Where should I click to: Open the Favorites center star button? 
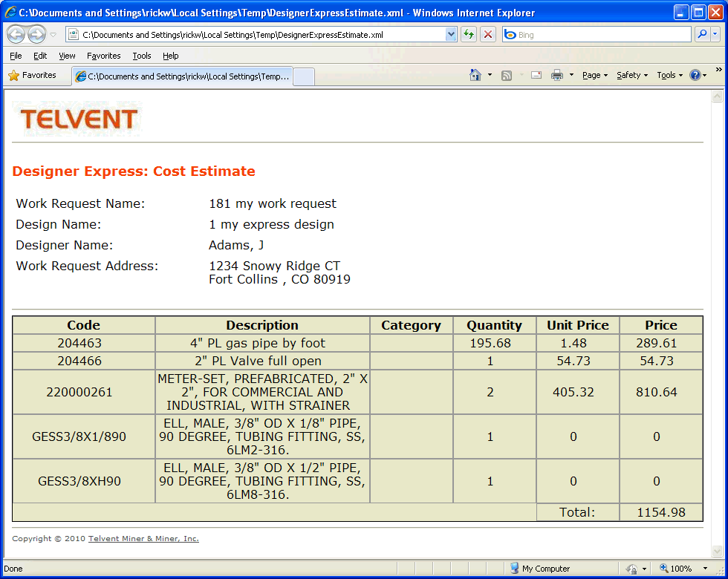32,75
